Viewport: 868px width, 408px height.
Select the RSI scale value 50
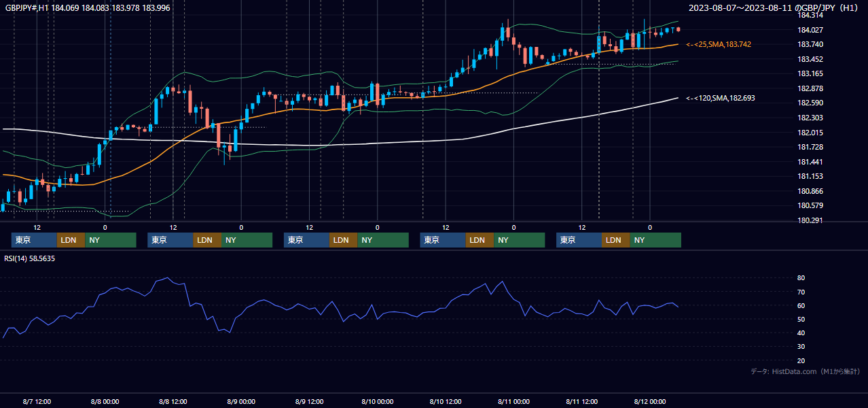(x=801, y=320)
